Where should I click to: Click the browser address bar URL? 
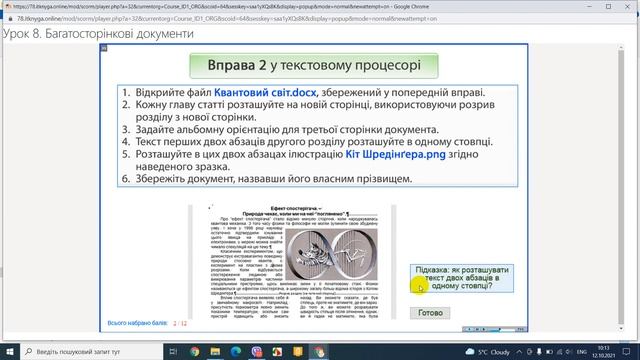227,19
